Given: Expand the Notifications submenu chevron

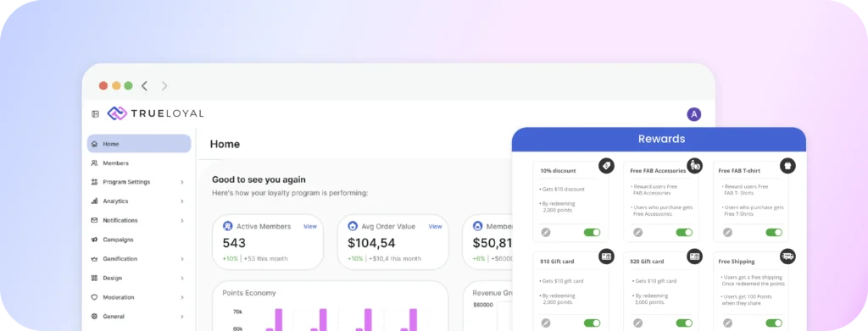Looking at the screenshot, I should point(182,220).
